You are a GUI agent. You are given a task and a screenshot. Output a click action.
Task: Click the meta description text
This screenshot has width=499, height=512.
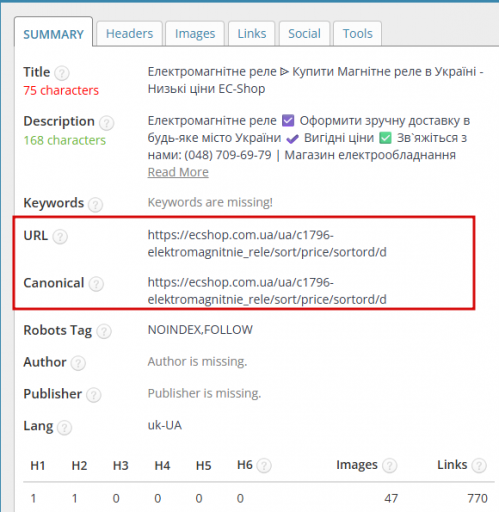(x=309, y=138)
